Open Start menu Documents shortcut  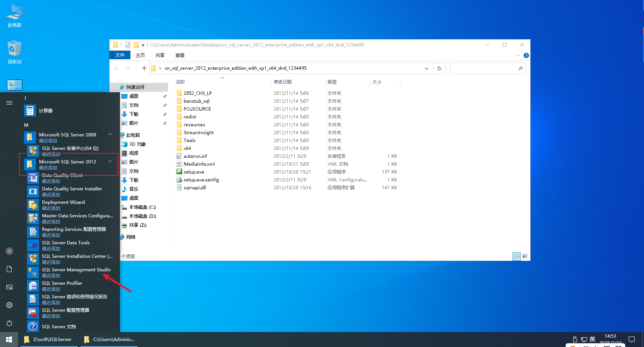click(x=9, y=269)
